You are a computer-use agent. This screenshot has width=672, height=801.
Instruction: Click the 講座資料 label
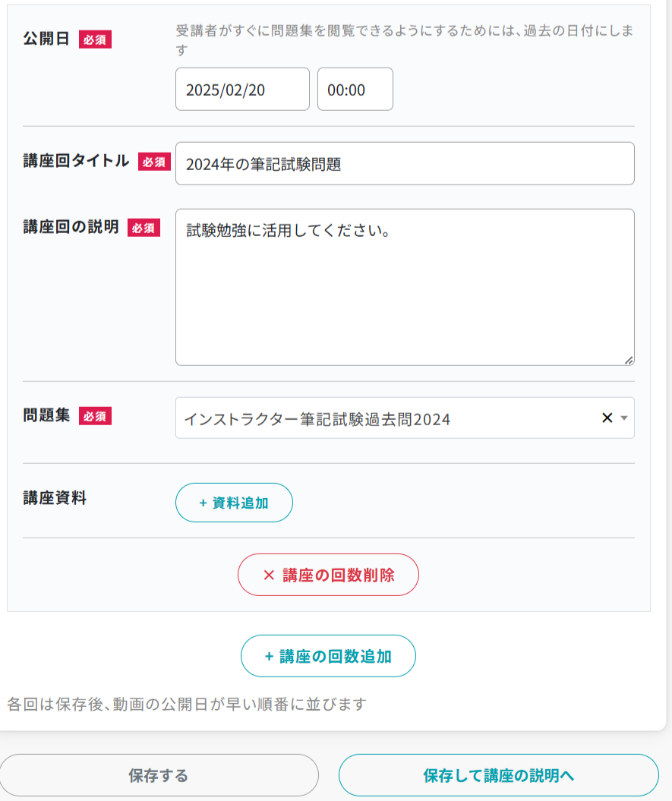point(55,498)
